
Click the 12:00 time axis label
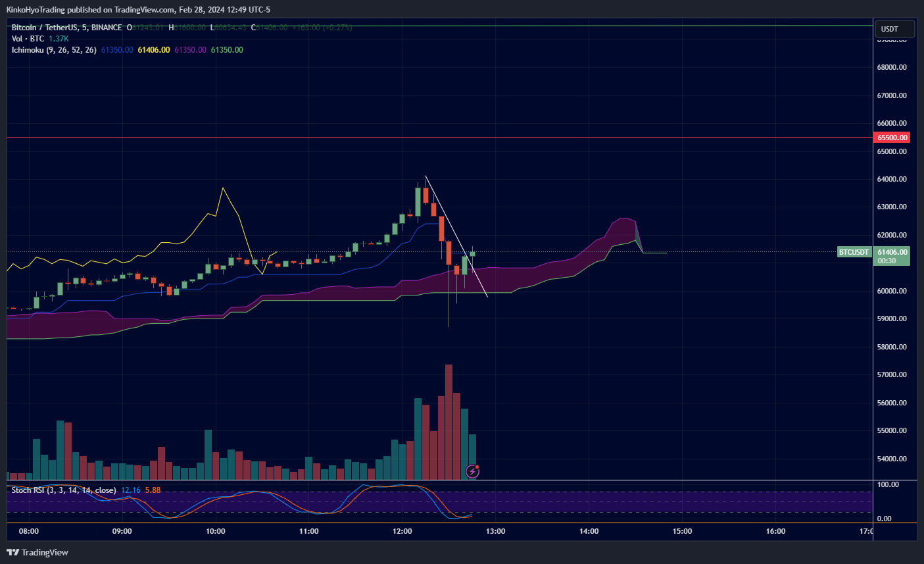(402, 531)
